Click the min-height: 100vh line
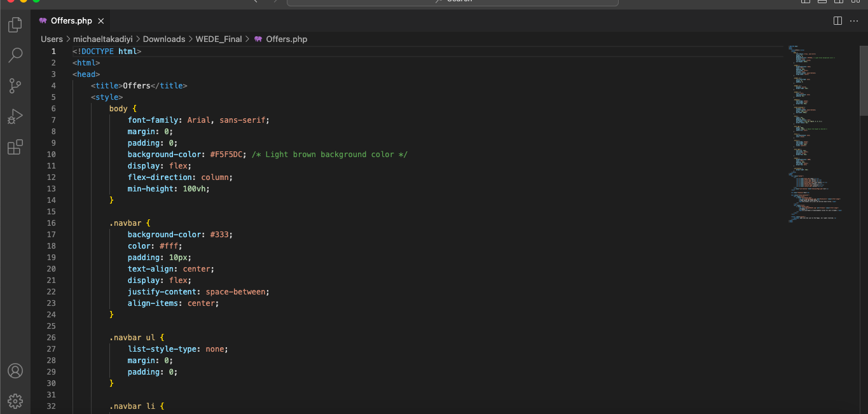This screenshot has height=414, width=868. point(169,189)
